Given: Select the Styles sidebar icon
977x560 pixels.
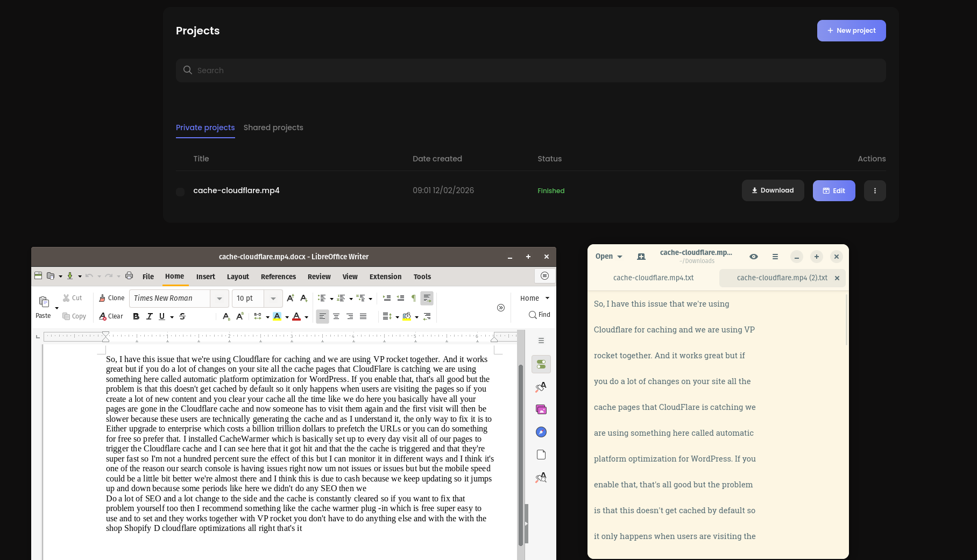Looking at the screenshot, I should pyautogui.click(x=541, y=387).
